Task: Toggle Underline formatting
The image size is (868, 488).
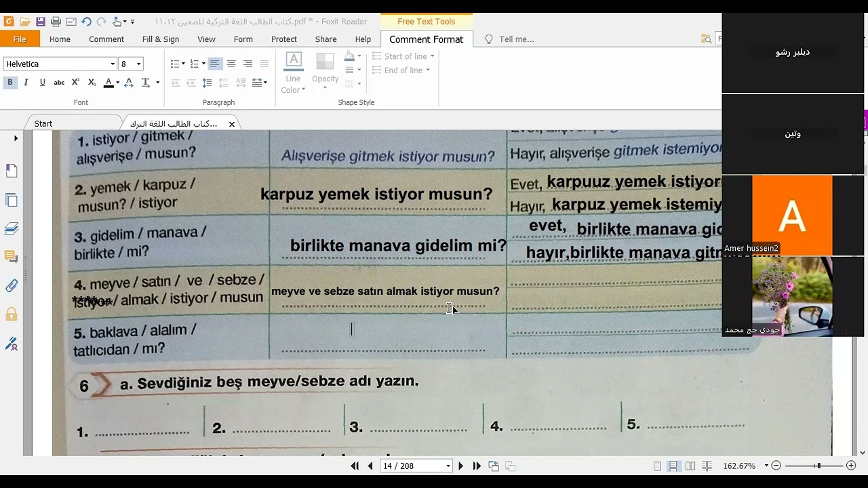Action: (x=42, y=82)
